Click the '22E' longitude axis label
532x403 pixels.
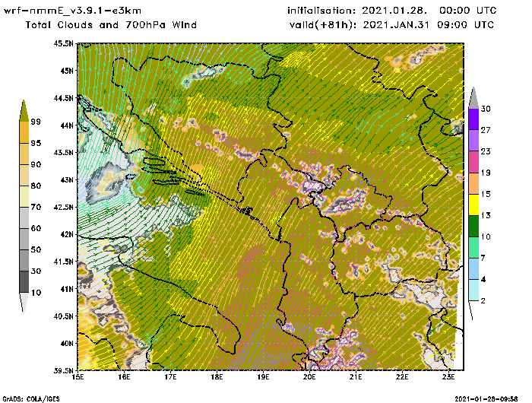coord(402,377)
